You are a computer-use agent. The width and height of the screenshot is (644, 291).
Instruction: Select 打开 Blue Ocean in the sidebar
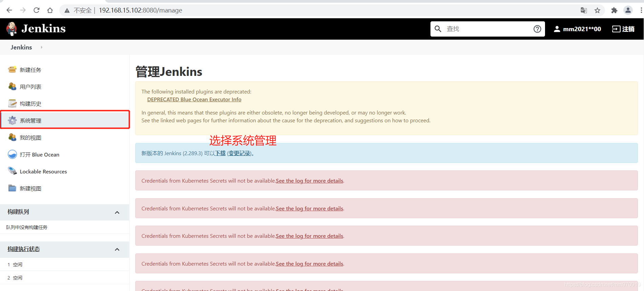[x=39, y=154]
